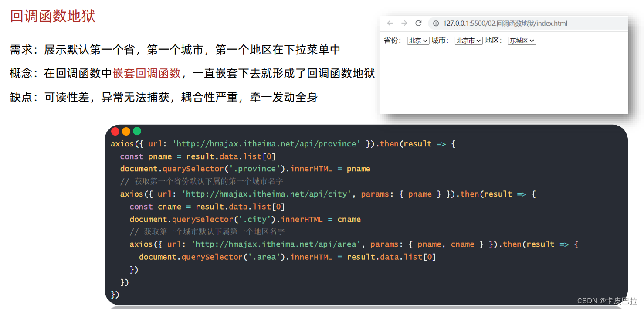
Task: Click the address bar URL 127.0.0.1:5500
Action: coord(505,24)
